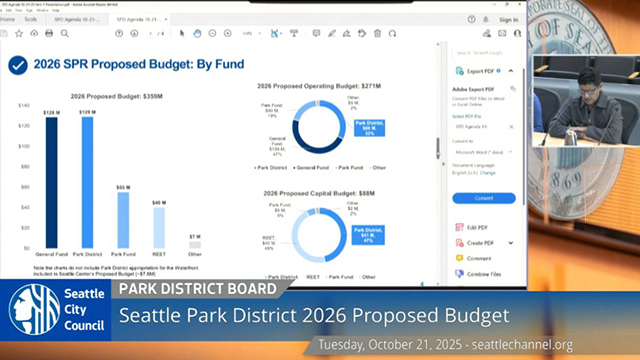Add a sticky note comment
The height and width of the screenshot is (360, 640).
316,33
